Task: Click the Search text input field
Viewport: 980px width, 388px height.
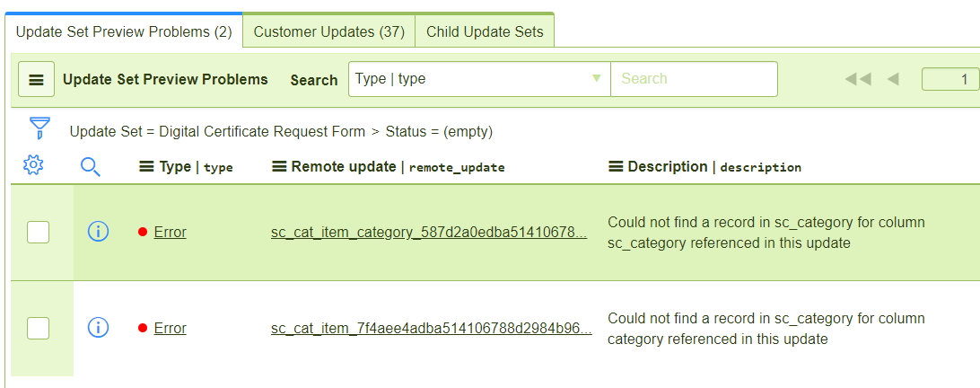Action: 693,79
